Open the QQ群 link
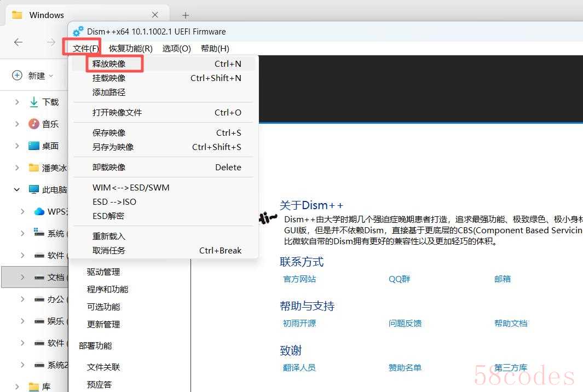 pyautogui.click(x=399, y=279)
